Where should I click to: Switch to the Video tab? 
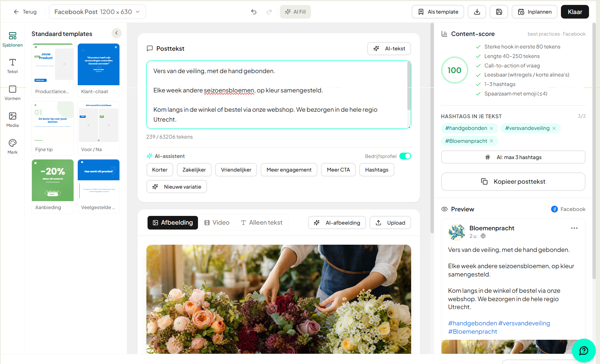pyautogui.click(x=217, y=223)
